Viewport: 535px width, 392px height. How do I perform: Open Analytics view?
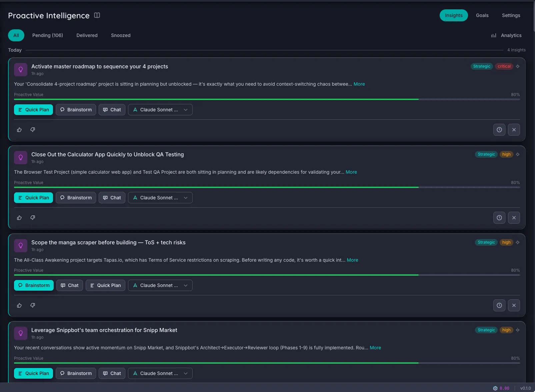click(x=506, y=35)
